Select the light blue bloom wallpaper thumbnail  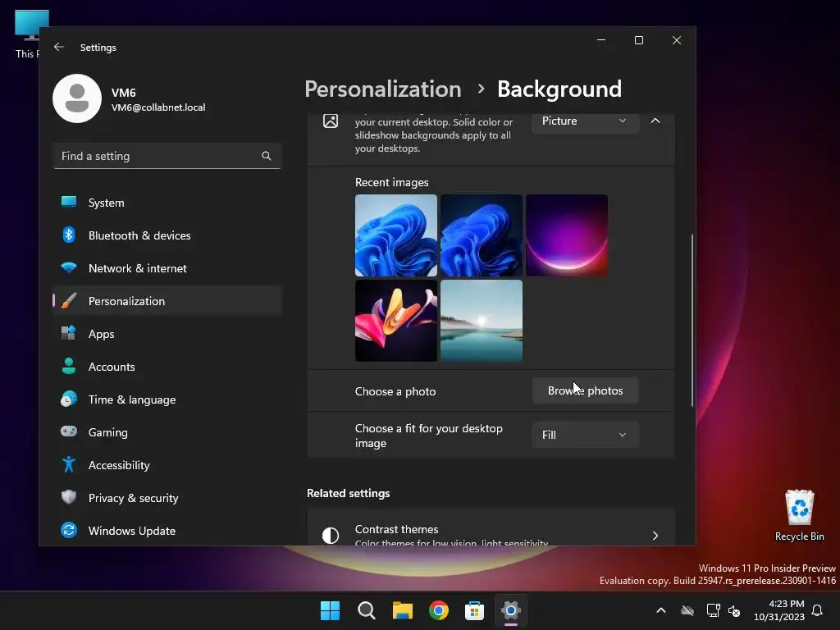(396, 235)
